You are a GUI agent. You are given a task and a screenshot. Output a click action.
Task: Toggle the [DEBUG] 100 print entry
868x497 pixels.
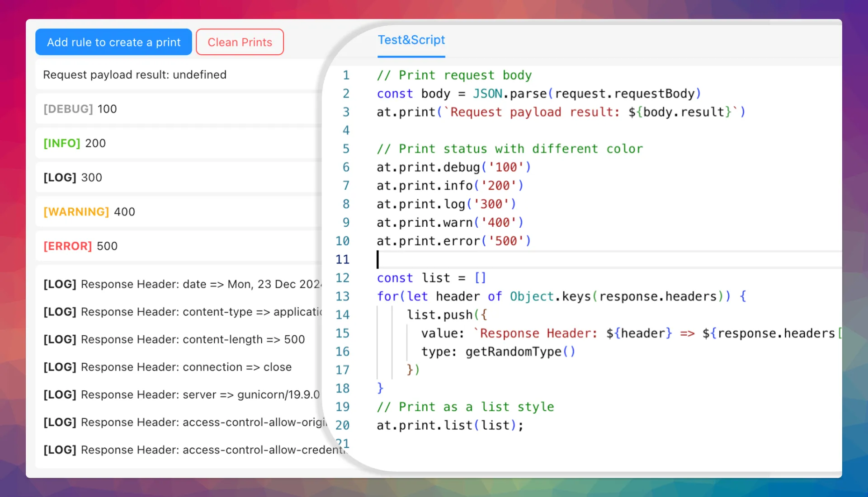tap(179, 108)
